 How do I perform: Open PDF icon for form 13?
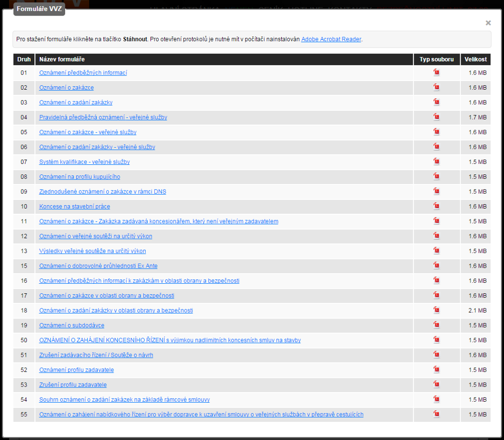436,250
